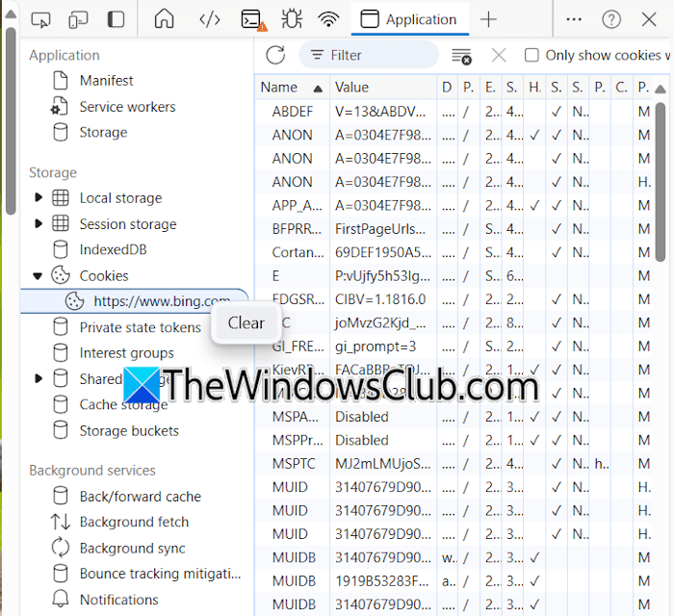This screenshot has width=674, height=616.
Task: Select the MSPTC cookie row
Action: click(x=454, y=464)
